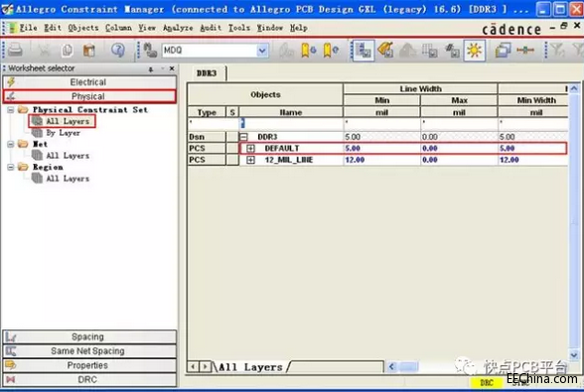Open the MDQ combo box dropdown
The image size is (584, 392).
pyautogui.click(x=262, y=51)
